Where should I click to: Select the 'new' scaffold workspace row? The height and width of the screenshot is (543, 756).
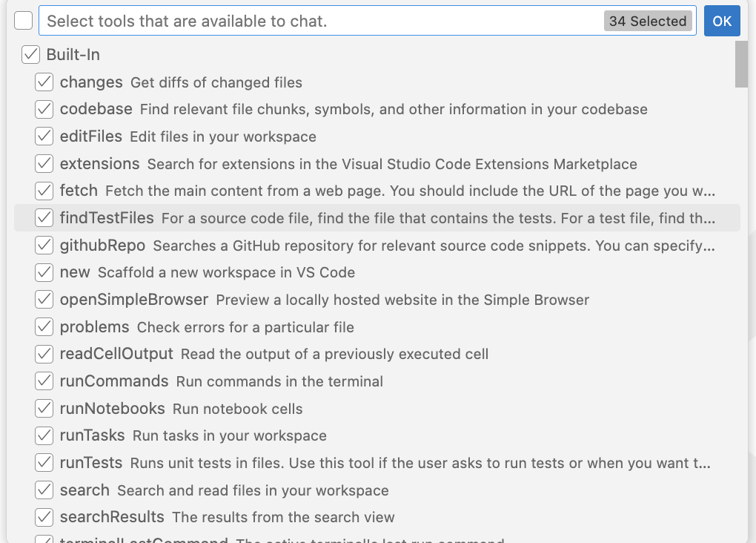tap(377, 272)
